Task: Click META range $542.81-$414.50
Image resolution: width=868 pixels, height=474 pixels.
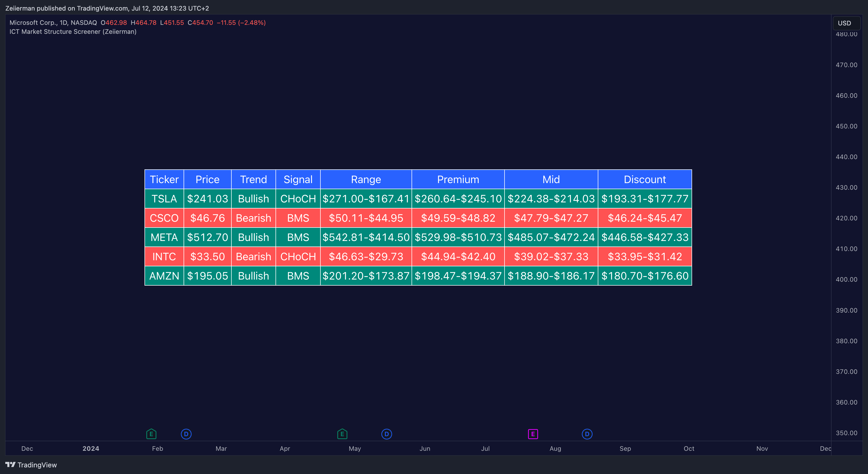Action: pos(366,237)
